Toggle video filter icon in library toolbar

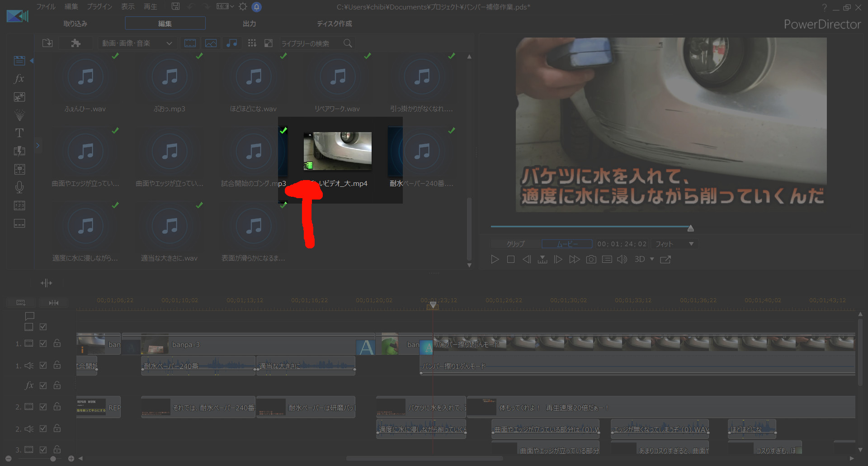coord(190,43)
